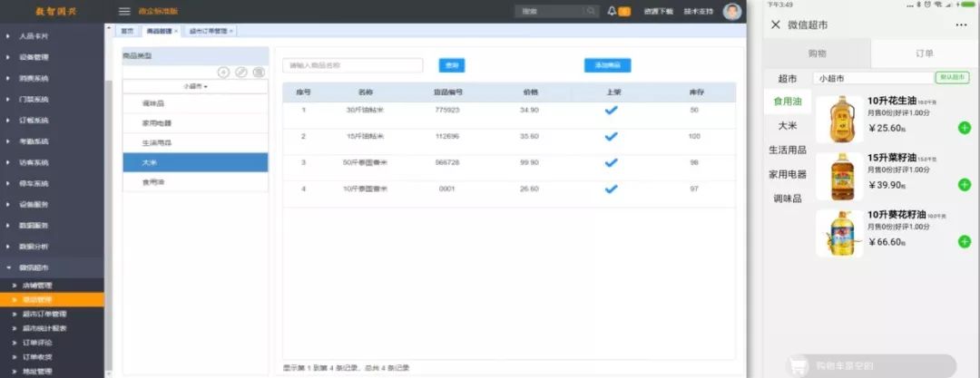The height and width of the screenshot is (378, 980).
Task: Add 10升葵花籽油 to cart with green plus
Action: tap(964, 242)
